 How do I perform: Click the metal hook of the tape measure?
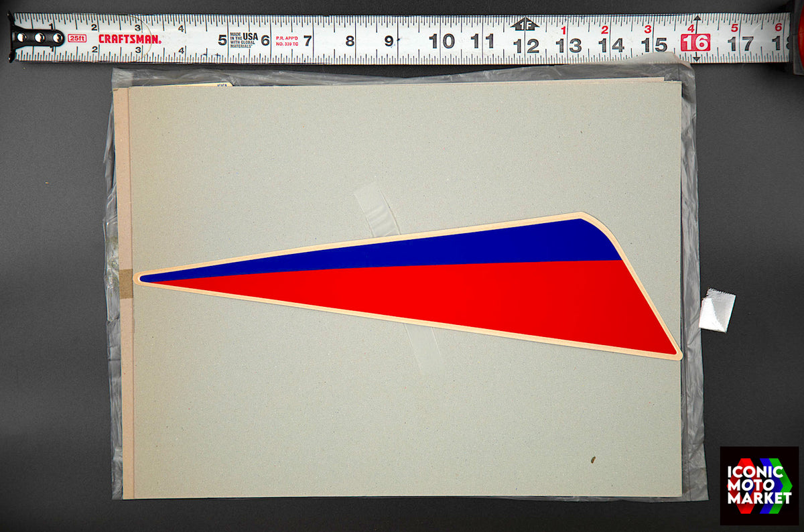pos(33,38)
